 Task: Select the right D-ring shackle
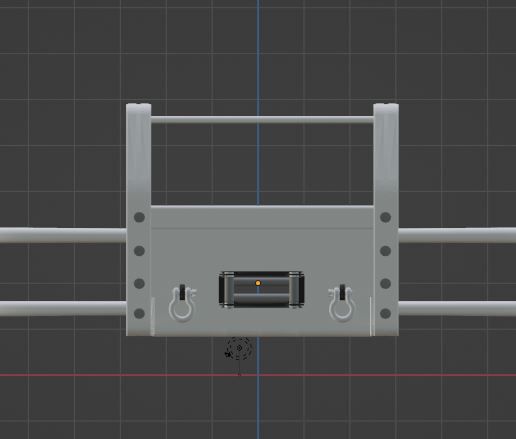click(x=341, y=303)
